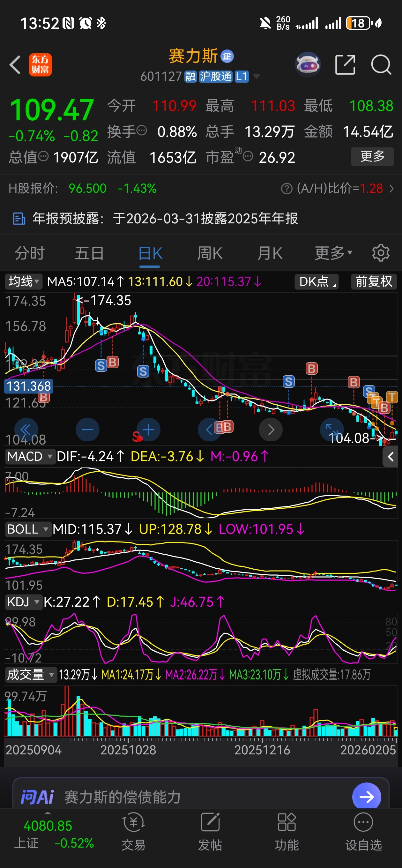Tap the 企 enterprise badge beside 赛力斯
Screen dimensions: 402x868
pyautogui.click(x=227, y=56)
